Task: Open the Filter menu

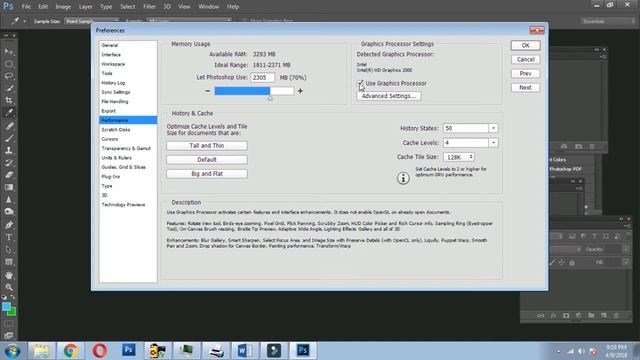Action: (x=149, y=7)
